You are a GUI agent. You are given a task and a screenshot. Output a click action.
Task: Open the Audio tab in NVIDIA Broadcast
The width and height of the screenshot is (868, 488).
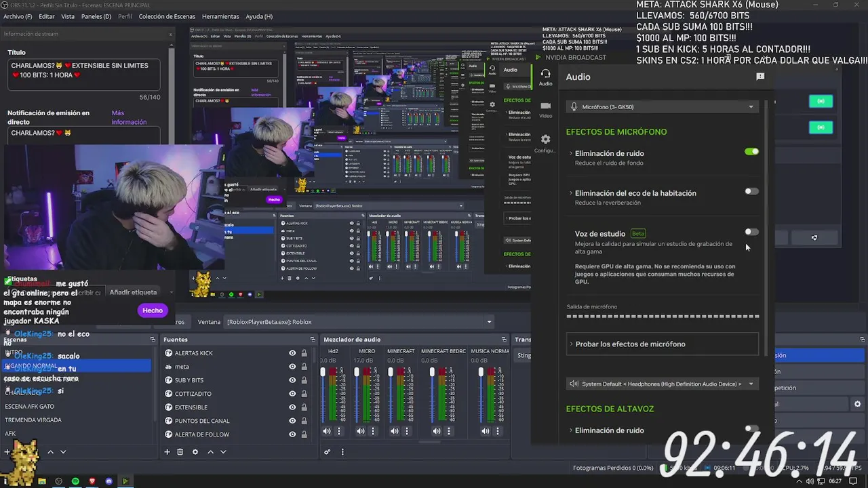click(x=545, y=77)
